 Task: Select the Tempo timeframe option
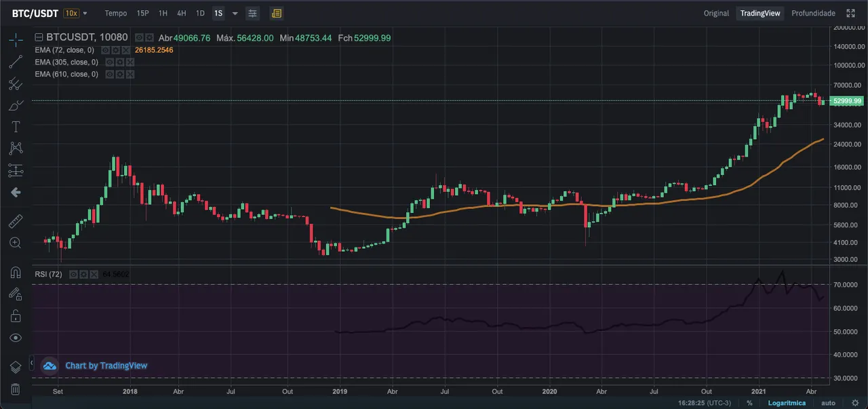(x=116, y=13)
